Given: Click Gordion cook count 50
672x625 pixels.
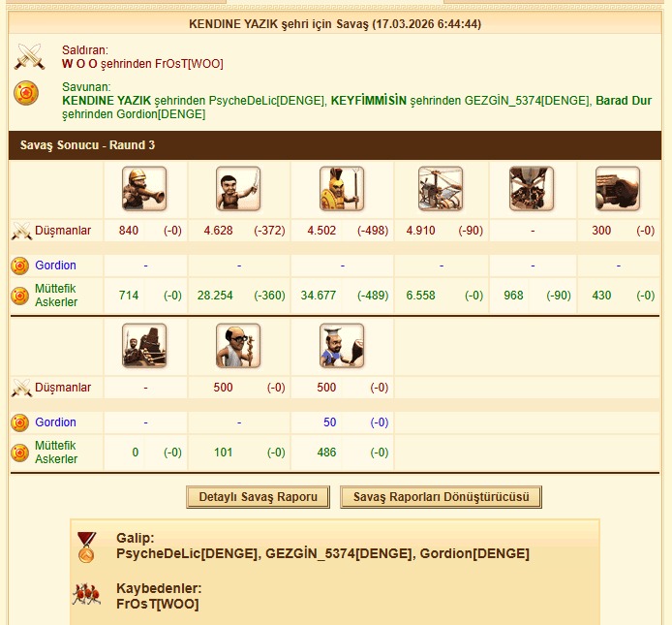Looking at the screenshot, I should pyautogui.click(x=330, y=422).
